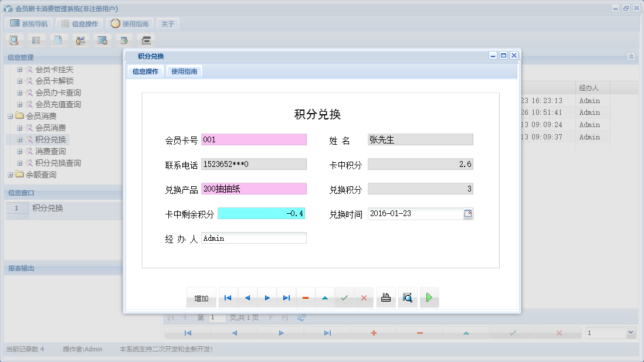Open the 兑换时间 date picker
Screen dimensions: 644x362
(467, 213)
